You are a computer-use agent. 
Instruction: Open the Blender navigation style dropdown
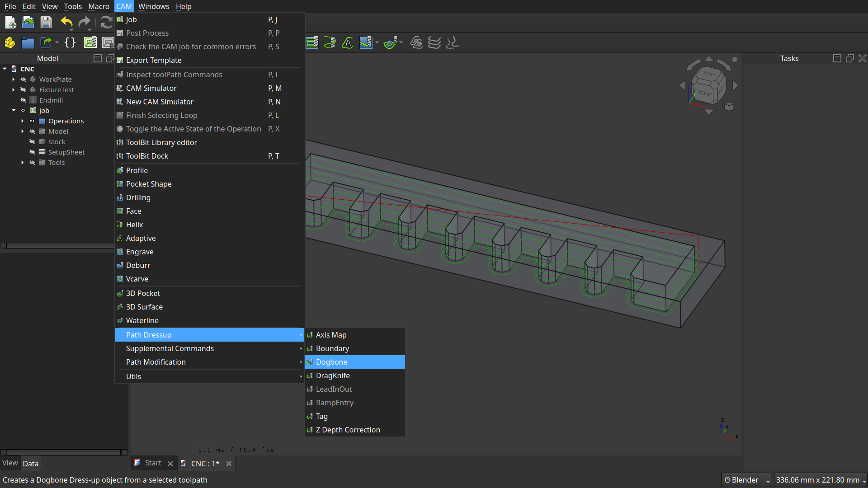tap(746, 480)
